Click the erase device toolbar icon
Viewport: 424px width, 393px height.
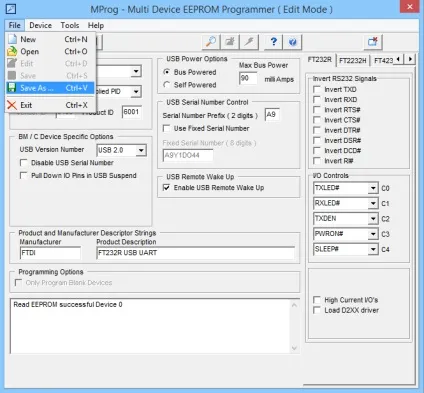[x=230, y=42]
